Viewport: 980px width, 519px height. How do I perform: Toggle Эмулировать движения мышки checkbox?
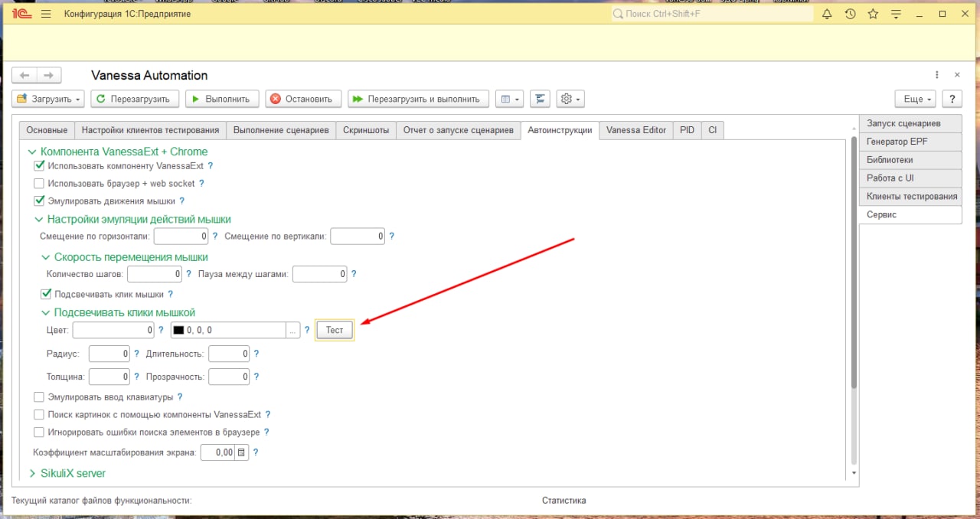point(39,201)
